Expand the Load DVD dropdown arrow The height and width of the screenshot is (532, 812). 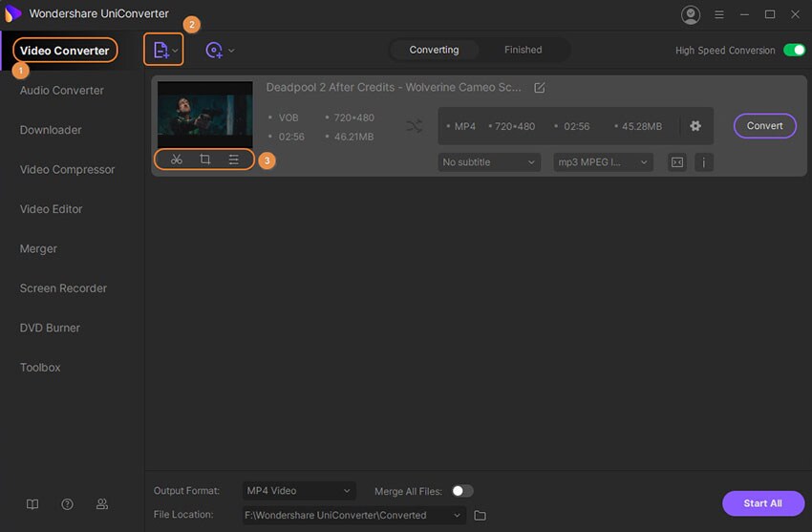coord(231,51)
